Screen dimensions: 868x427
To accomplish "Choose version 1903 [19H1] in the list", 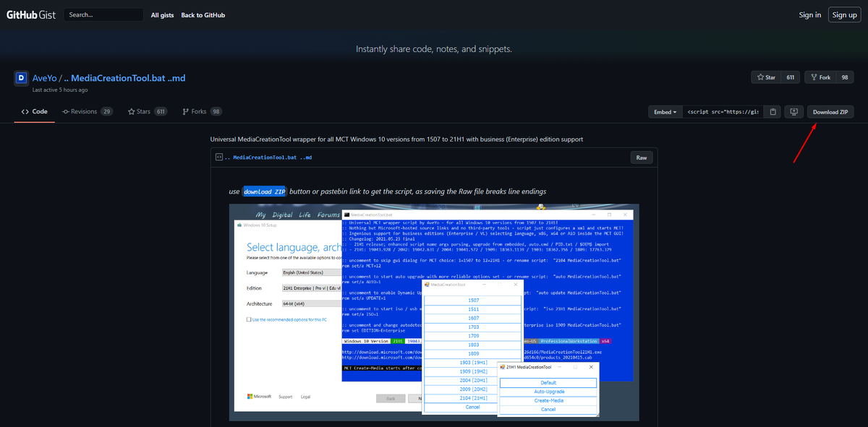I will coord(473,363).
